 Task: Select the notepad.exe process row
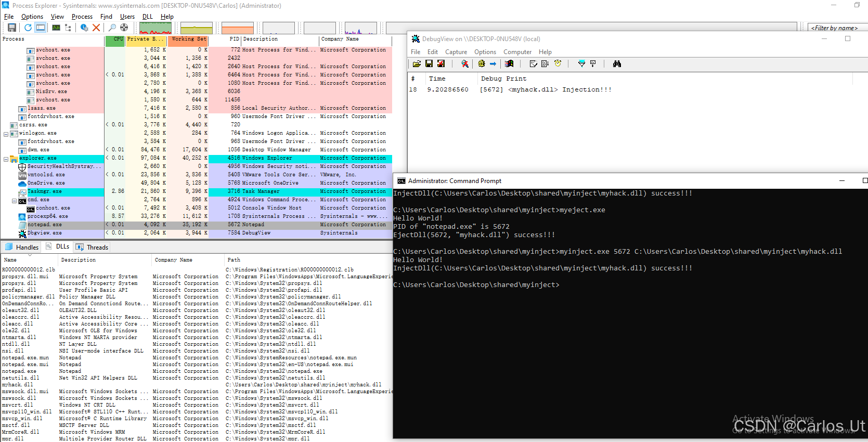tap(196, 225)
